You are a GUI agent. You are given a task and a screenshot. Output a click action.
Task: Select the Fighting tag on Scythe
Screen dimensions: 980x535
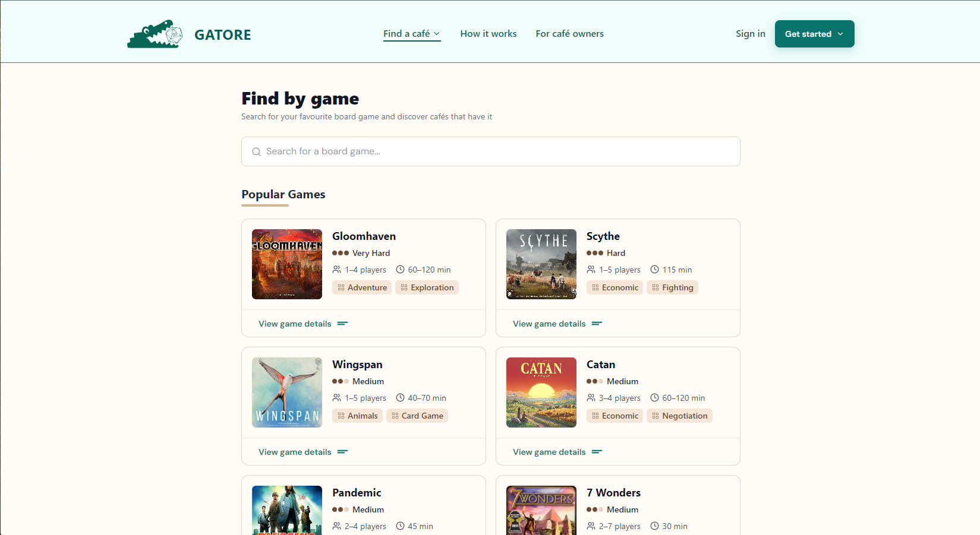pos(672,287)
